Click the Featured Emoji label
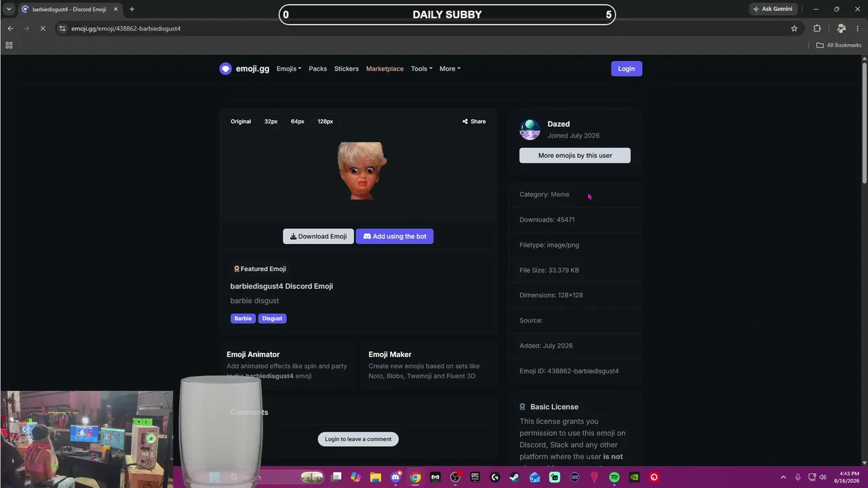The width and height of the screenshot is (868, 488). coord(260,269)
